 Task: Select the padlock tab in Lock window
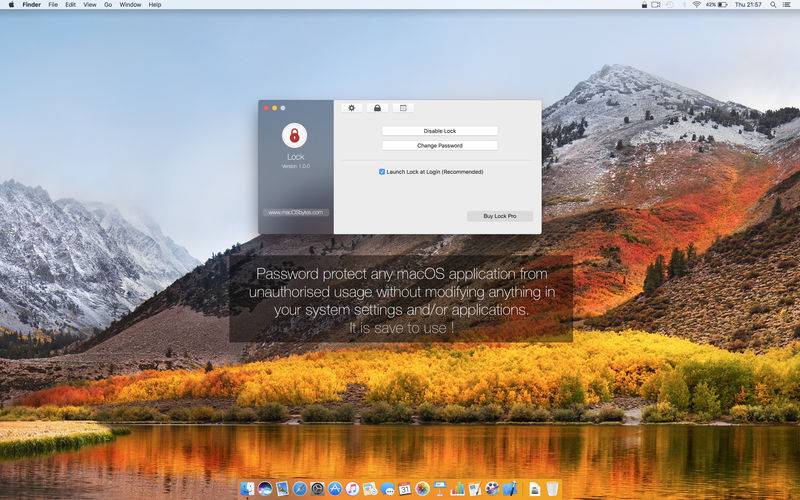pyautogui.click(x=377, y=108)
